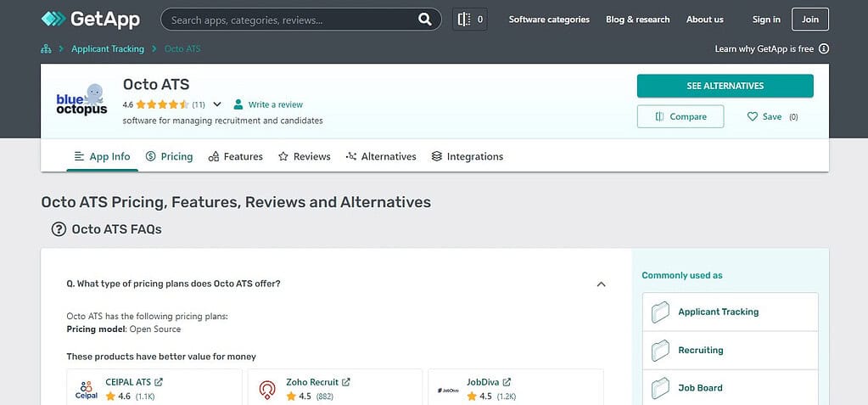The image size is (868, 405).
Task: Click the JobDiva logo thumbnail
Action: (x=448, y=390)
